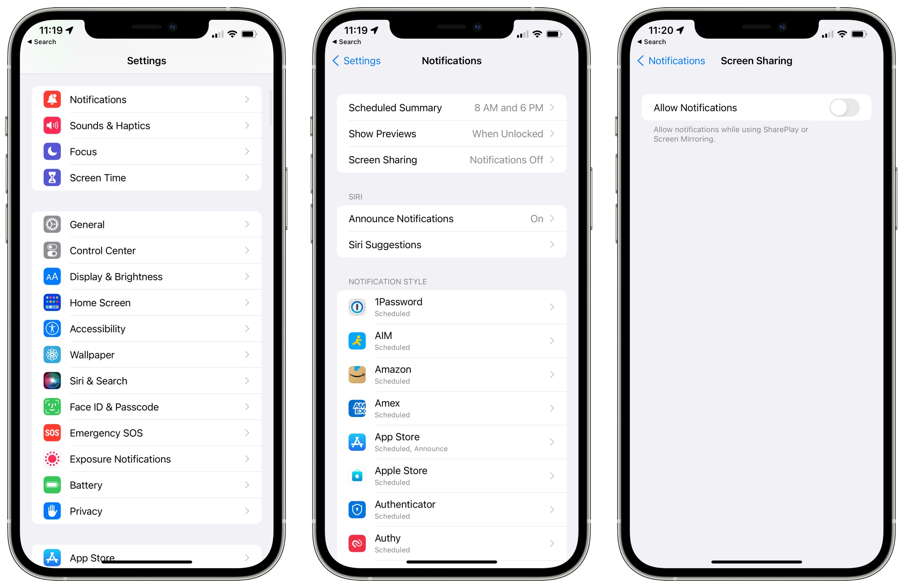The height and width of the screenshot is (588, 903).
Task: Open Face ID & Passcode settings
Action: [149, 405]
